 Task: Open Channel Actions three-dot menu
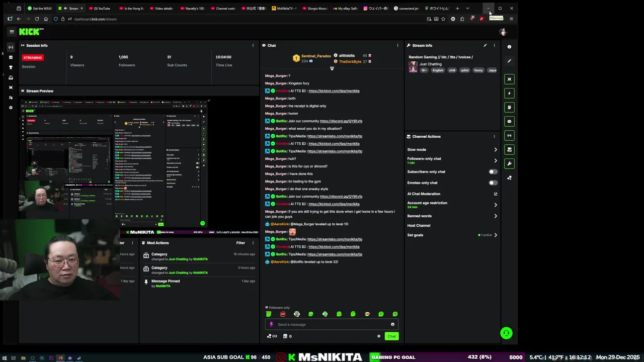[494, 136]
